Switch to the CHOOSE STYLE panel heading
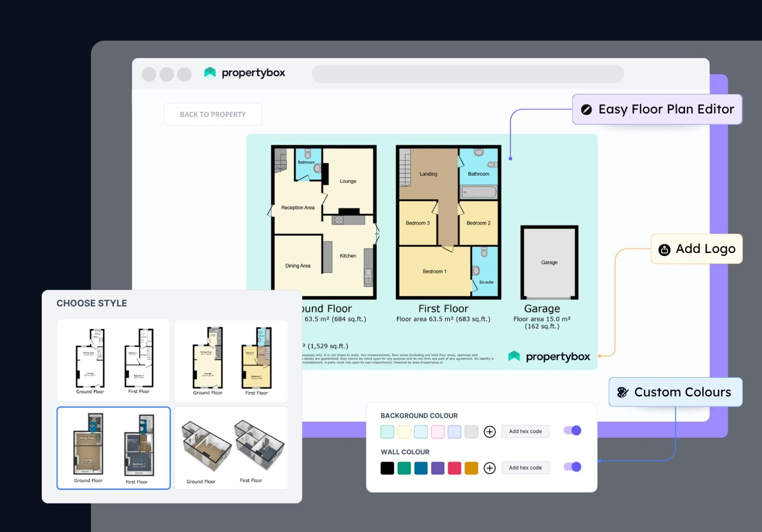 point(91,303)
